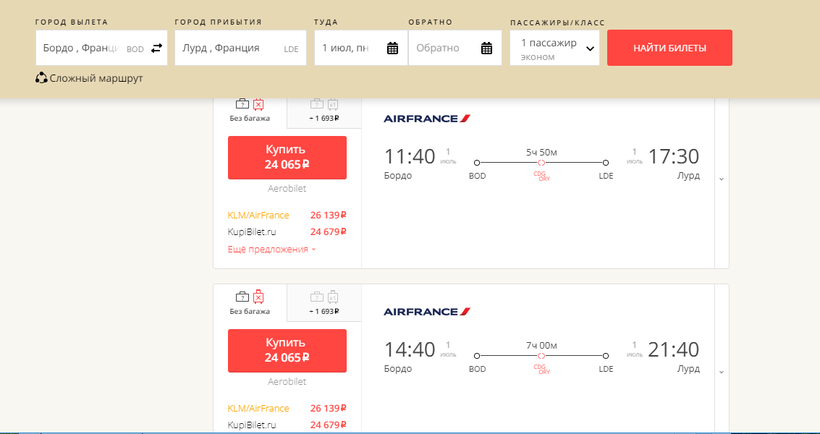The width and height of the screenshot is (820, 434).
Task: Click the complex route icon
Action: click(41, 78)
